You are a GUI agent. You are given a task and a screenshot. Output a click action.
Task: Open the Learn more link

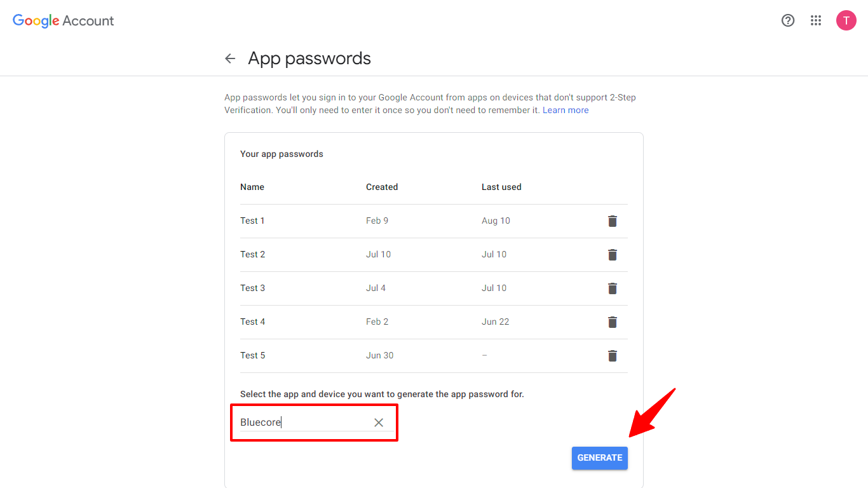tap(566, 111)
